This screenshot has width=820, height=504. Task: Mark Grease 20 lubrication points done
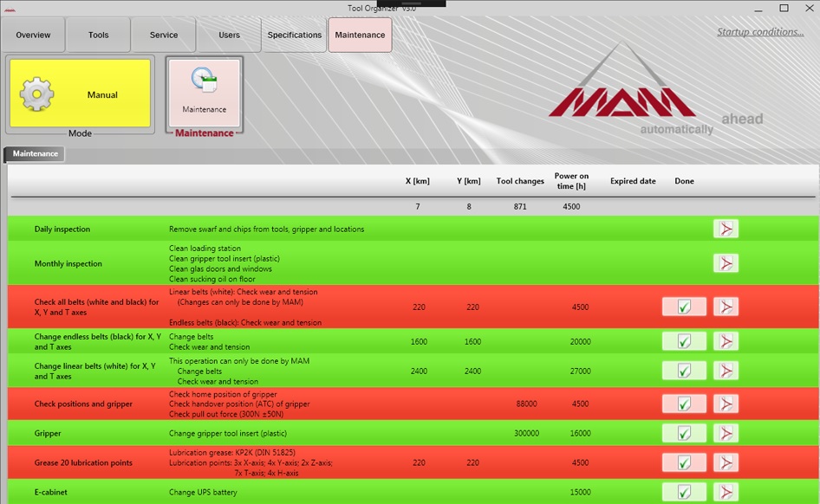[x=684, y=462]
